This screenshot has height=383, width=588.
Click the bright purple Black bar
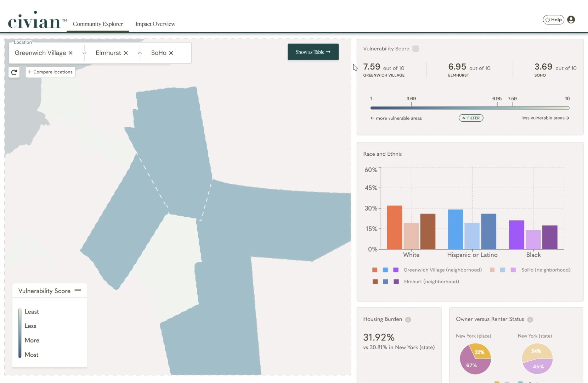pos(516,235)
